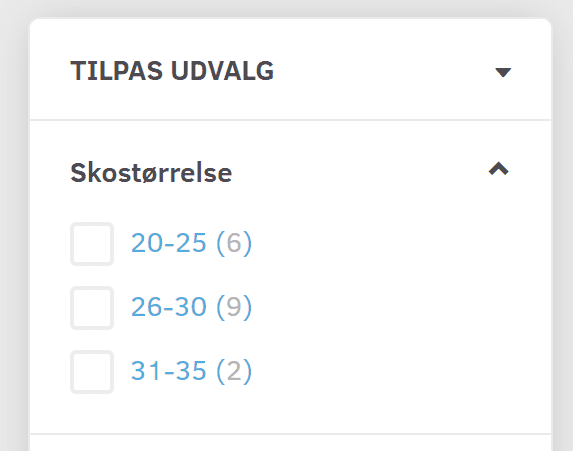Image resolution: width=573 pixels, height=451 pixels.
Task: Select the (9) result count
Action: tap(234, 307)
